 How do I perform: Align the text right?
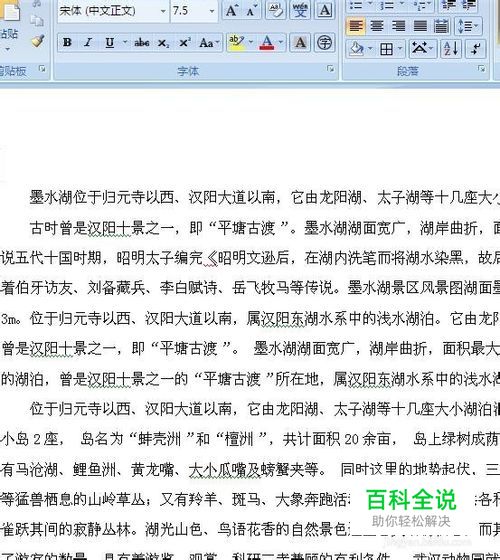pos(399,26)
